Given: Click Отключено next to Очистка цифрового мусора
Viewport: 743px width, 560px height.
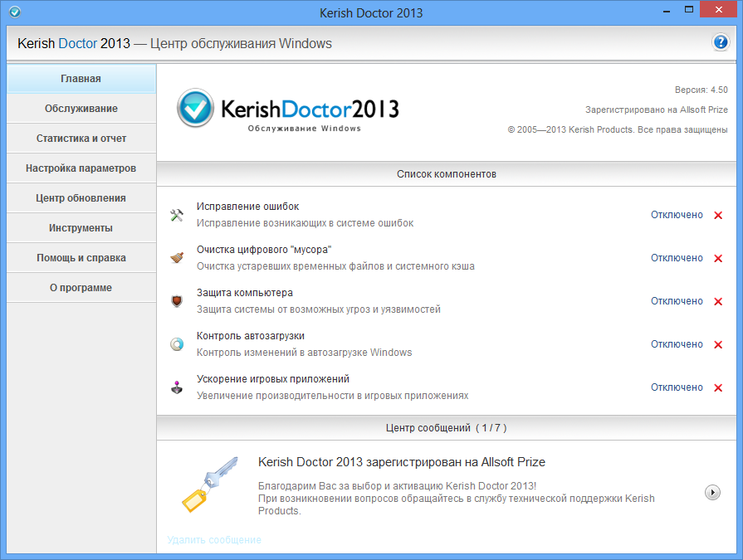Looking at the screenshot, I should pos(677,258).
